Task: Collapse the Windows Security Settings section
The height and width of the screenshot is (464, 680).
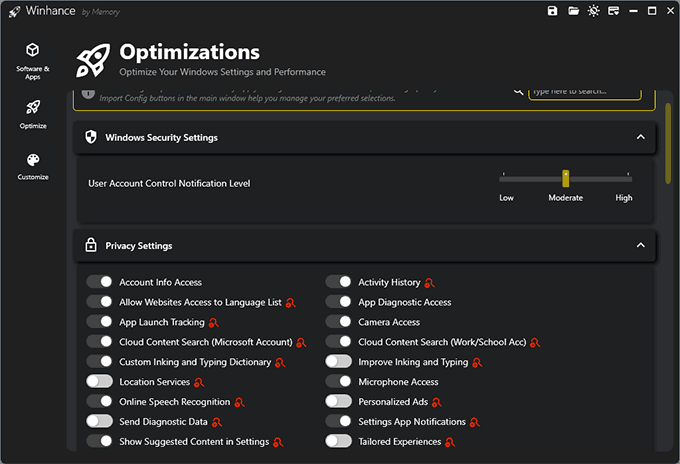Action: tap(641, 137)
